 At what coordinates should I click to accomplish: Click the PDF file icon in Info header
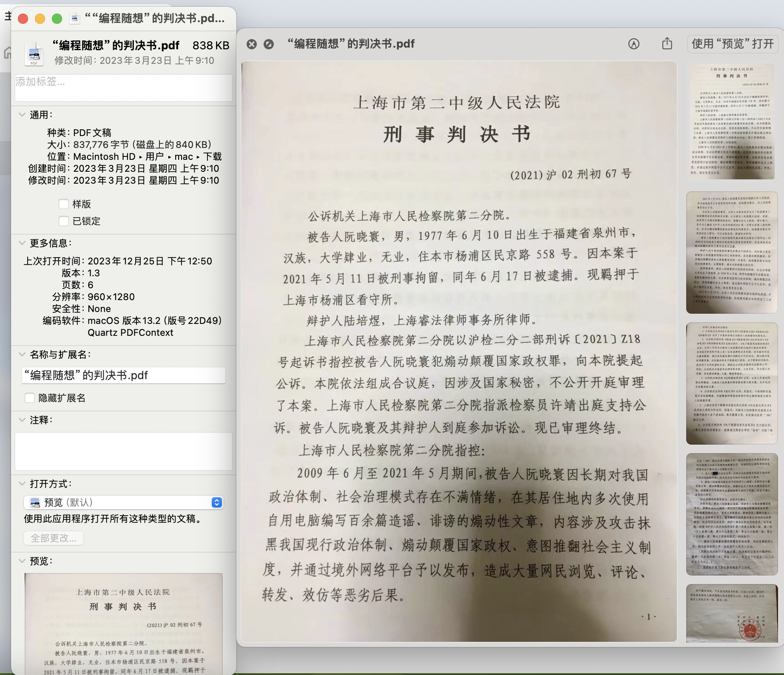point(34,54)
